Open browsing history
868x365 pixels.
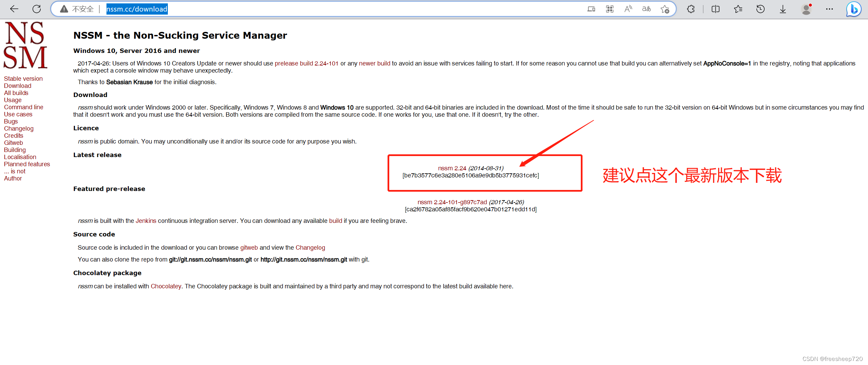(x=761, y=9)
